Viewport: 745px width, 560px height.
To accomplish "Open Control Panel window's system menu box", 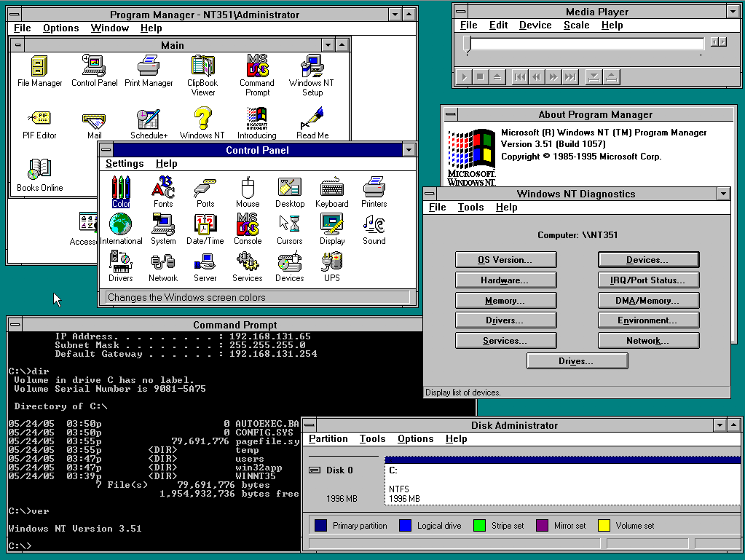I will pyautogui.click(x=106, y=150).
